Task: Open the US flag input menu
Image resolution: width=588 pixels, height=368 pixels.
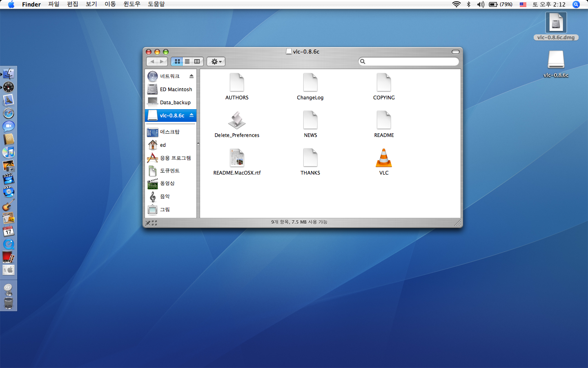Action: tap(523, 4)
